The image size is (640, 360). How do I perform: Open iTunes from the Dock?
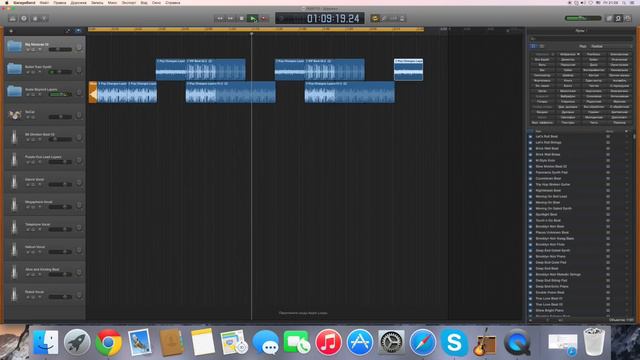coord(328,342)
